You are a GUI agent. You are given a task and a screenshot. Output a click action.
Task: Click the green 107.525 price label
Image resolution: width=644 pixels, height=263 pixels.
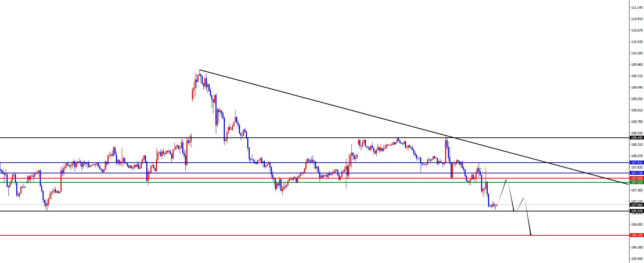636,182
